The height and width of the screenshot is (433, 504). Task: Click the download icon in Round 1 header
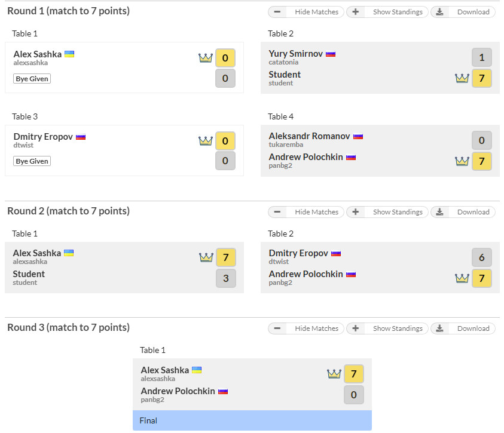click(439, 12)
